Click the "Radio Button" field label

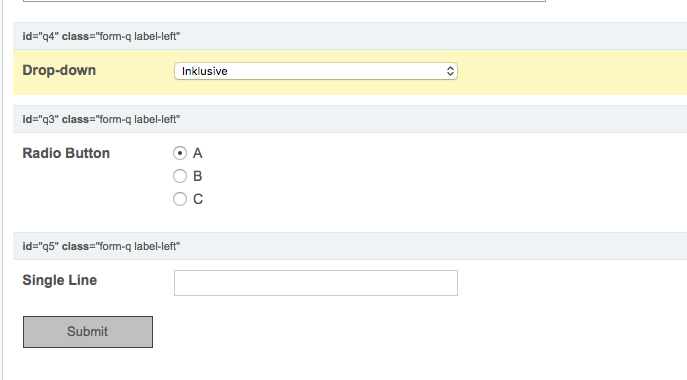click(66, 153)
